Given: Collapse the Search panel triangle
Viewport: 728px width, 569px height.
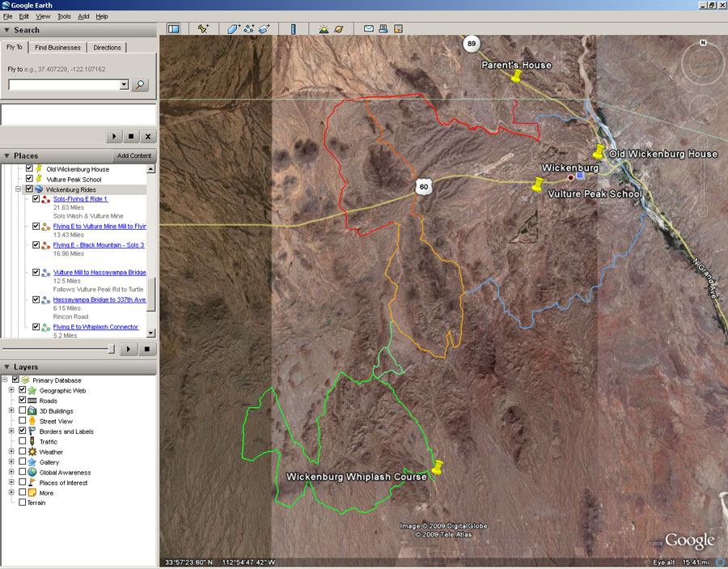Looking at the screenshot, I should click(x=6, y=30).
